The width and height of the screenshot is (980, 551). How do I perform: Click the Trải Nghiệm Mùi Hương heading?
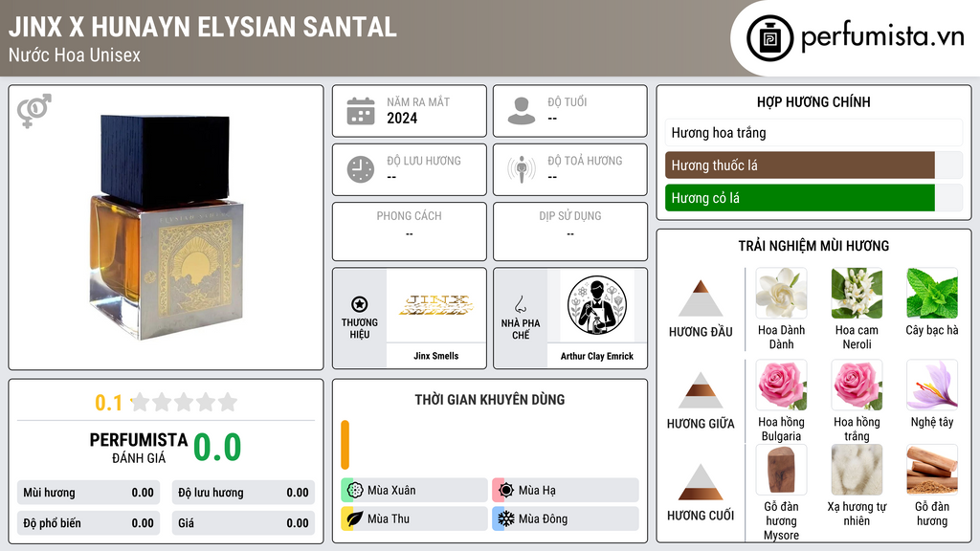tap(813, 246)
